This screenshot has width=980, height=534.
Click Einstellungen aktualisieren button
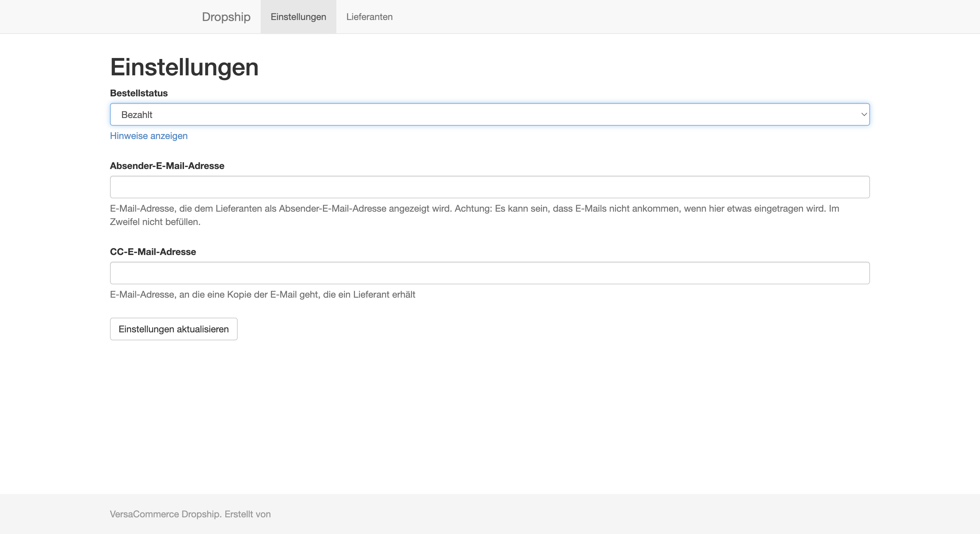tap(174, 329)
